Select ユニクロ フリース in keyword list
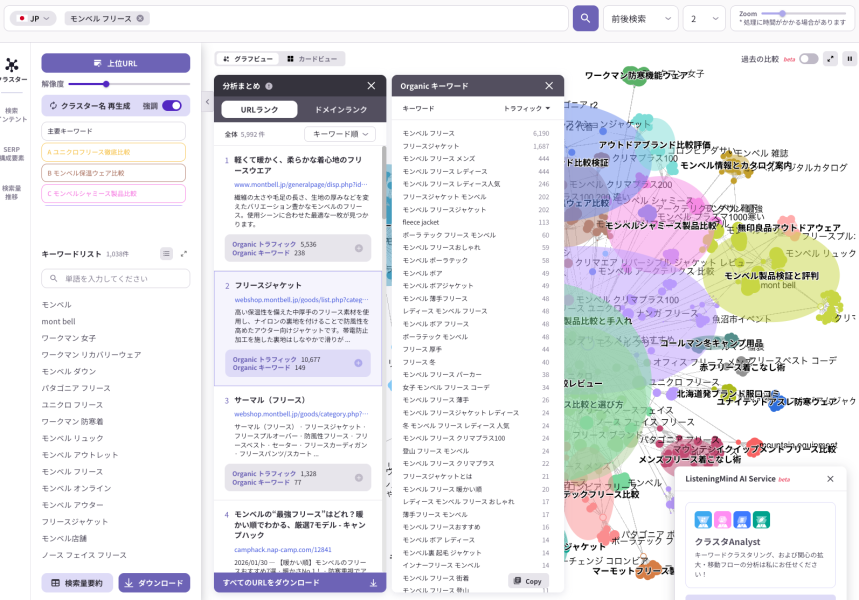 point(72,404)
